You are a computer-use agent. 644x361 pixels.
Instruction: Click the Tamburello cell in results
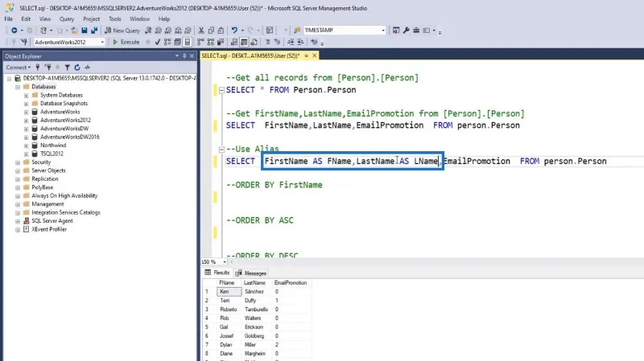256,310
